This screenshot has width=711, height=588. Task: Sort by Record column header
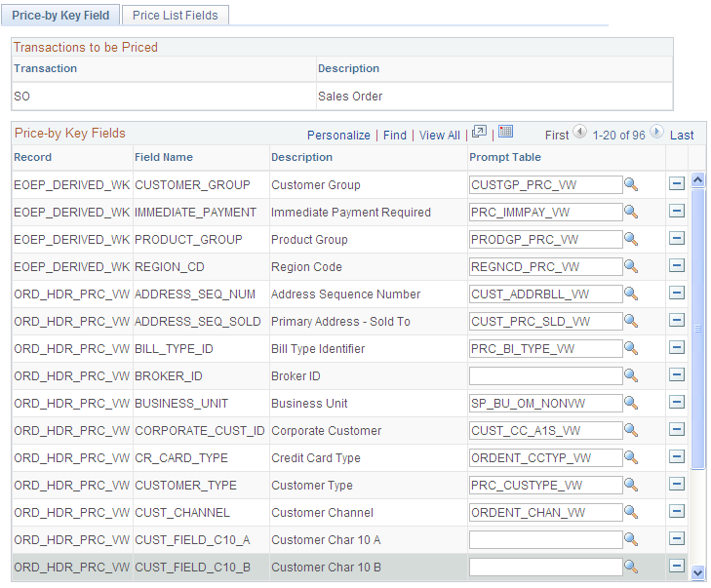(x=32, y=157)
